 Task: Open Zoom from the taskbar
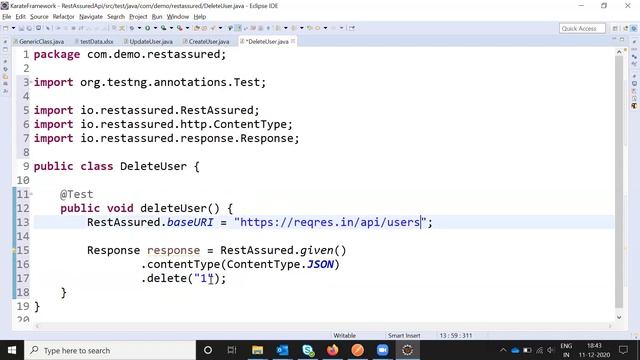coord(382,350)
